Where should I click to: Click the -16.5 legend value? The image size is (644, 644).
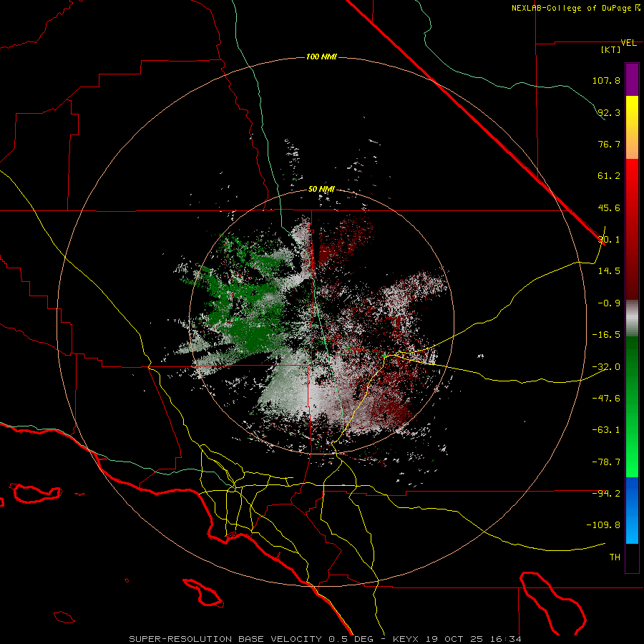(606, 335)
